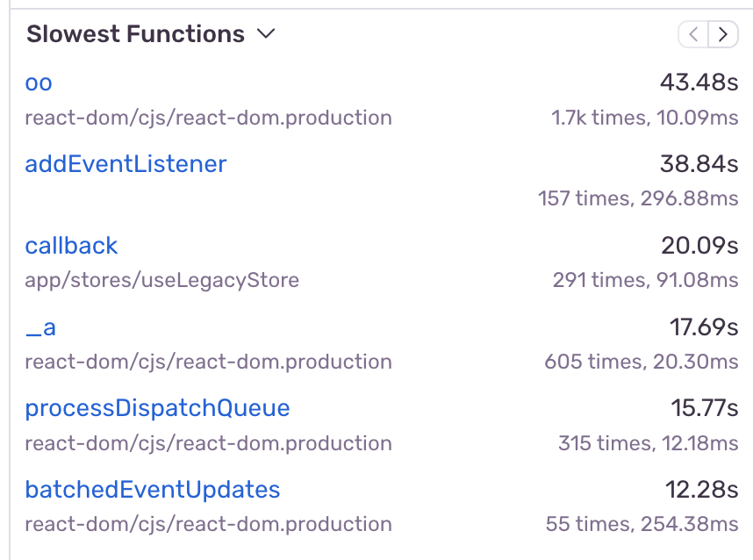
Task: Select the 'callback' function link
Action: [71, 245]
